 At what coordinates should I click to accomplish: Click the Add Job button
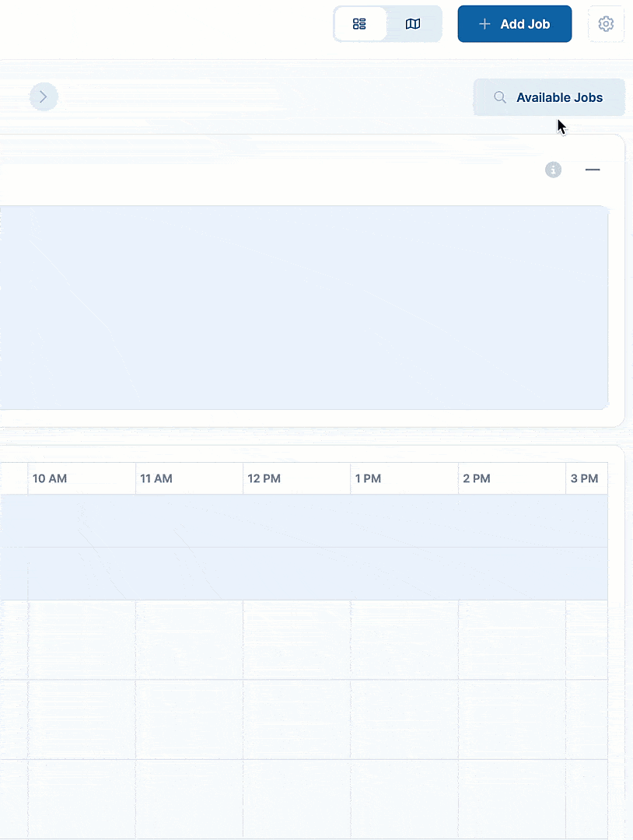[514, 24]
